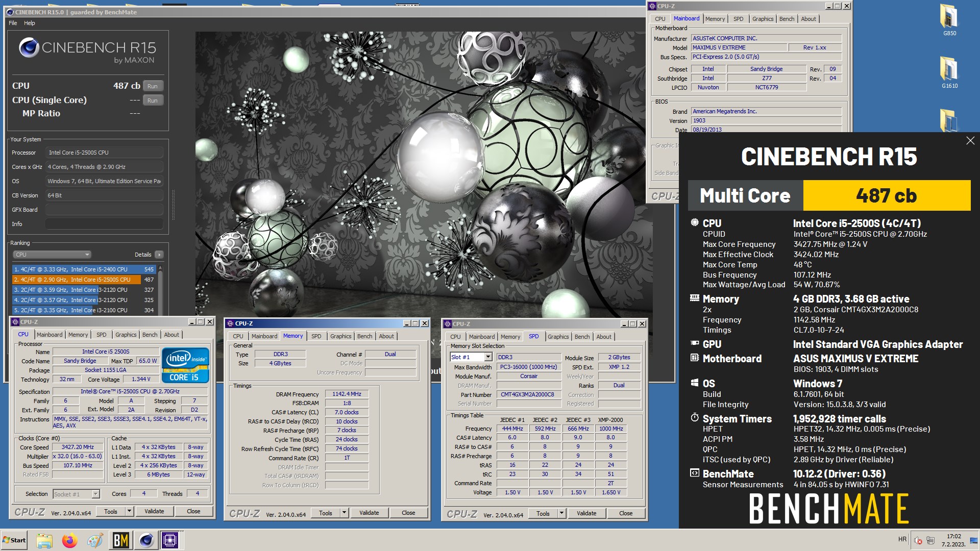Click CPU-Z Mainboard window title icon
Viewport: 980px width, 551px height.
pyautogui.click(x=652, y=6)
